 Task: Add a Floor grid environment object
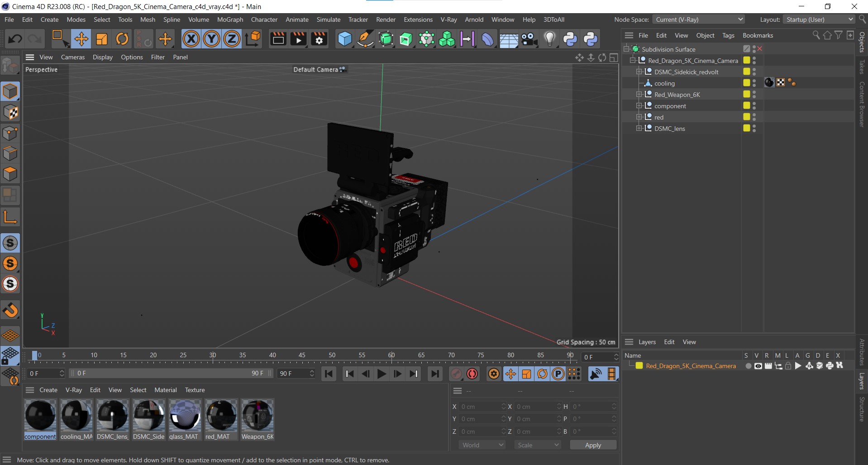[x=508, y=40]
